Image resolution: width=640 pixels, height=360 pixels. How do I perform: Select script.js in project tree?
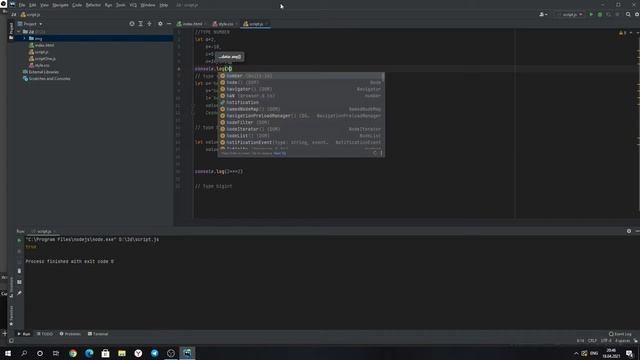[x=38, y=52]
